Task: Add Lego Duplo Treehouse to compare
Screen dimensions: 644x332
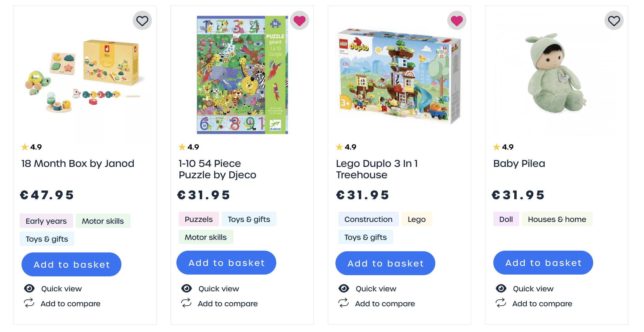Action: tap(385, 304)
